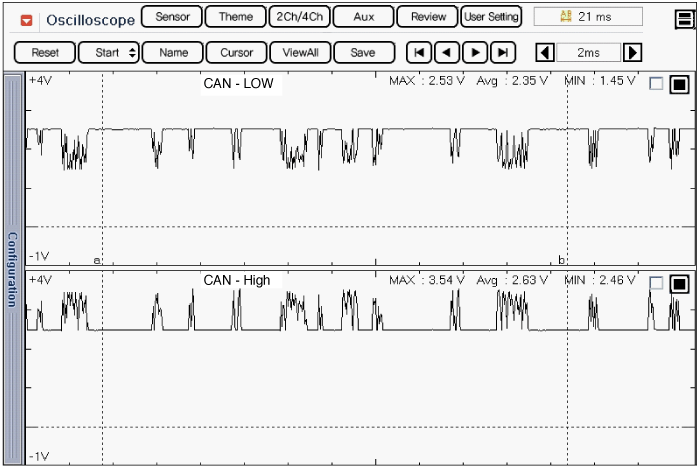Toggle filled square on CAN - High channel
Image resolution: width=700 pixels, height=468 pixels.
(679, 284)
